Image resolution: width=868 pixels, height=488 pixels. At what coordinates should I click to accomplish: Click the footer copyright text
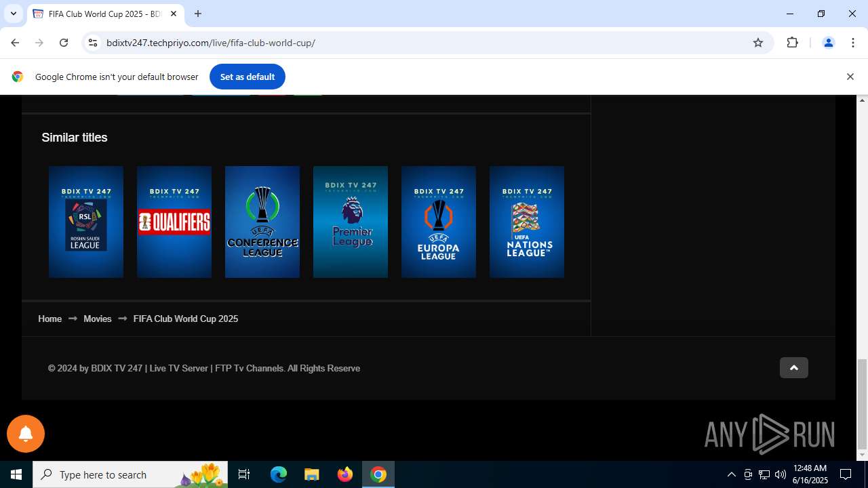pyautogui.click(x=203, y=368)
